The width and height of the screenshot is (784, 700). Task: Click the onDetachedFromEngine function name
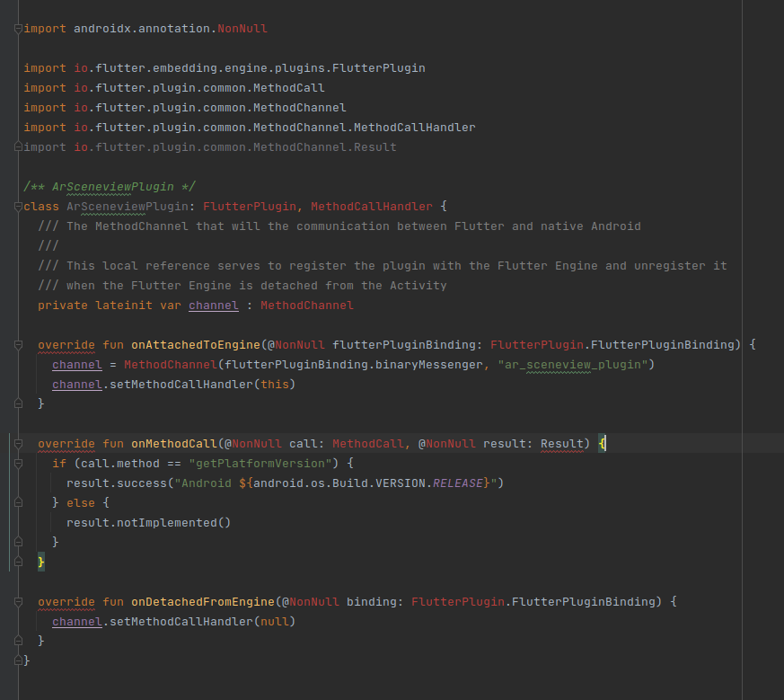(x=202, y=602)
